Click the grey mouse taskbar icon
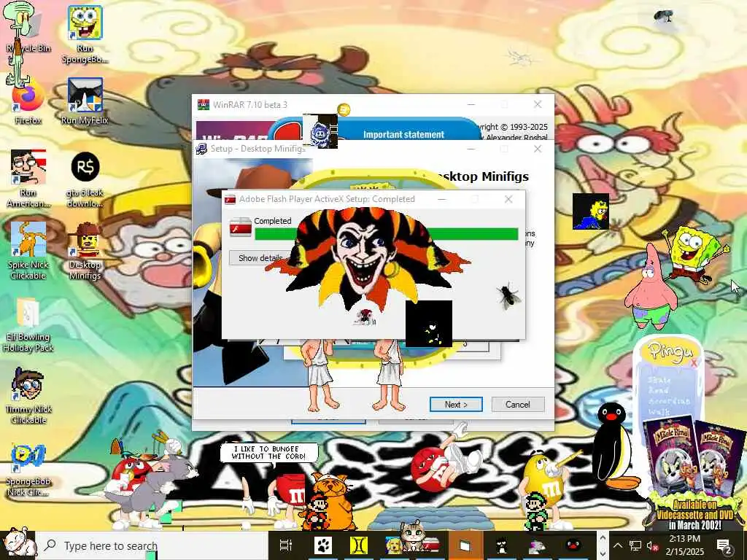747x560 pixels. pyautogui.click(x=537, y=546)
